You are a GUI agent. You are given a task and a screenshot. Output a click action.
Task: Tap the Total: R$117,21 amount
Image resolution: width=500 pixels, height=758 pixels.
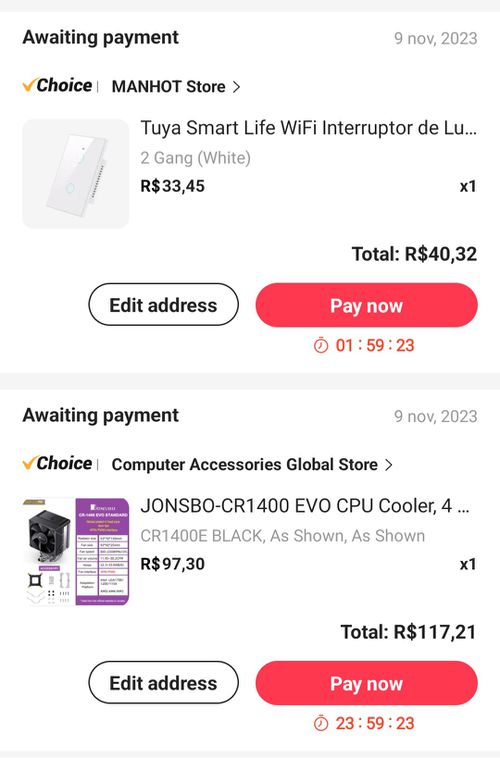point(409,632)
